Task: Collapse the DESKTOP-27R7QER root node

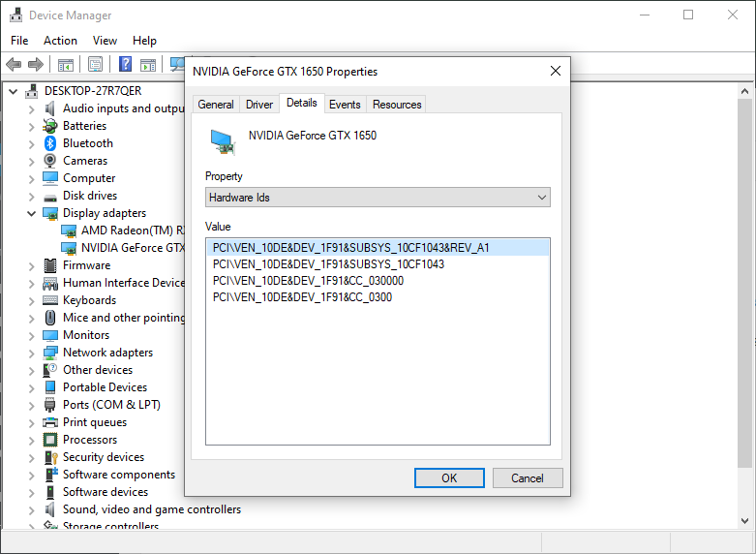Action: (x=14, y=91)
